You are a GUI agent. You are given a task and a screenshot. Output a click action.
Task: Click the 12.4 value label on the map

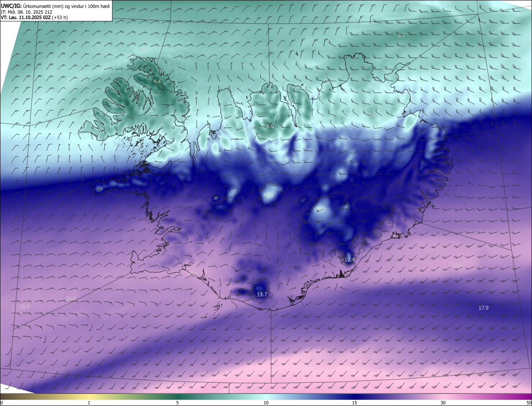click(x=350, y=260)
